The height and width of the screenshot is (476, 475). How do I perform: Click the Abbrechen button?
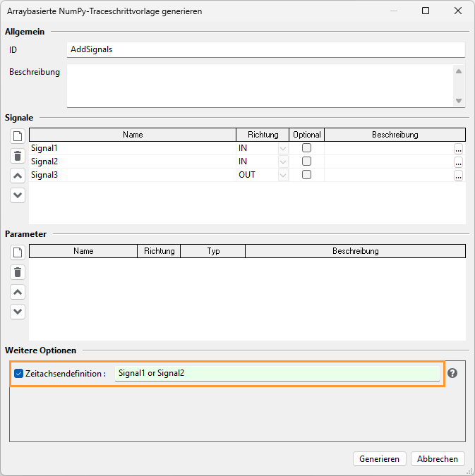click(x=438, y=458)
